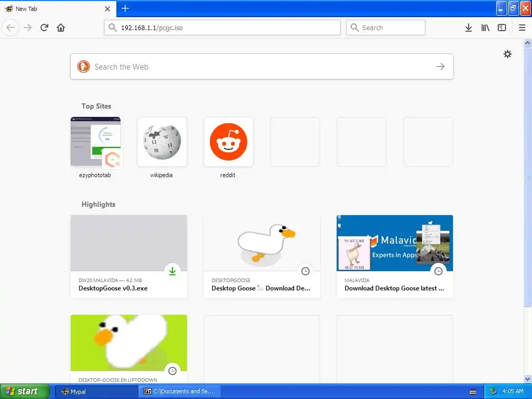
Task: Click the green download icon on DesktopGoose card
Action: click(172, 271)
